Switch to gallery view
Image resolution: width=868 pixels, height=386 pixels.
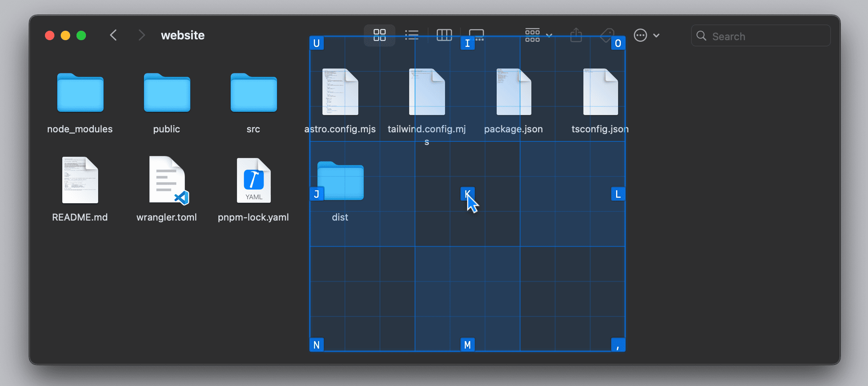tap(477, 35)
